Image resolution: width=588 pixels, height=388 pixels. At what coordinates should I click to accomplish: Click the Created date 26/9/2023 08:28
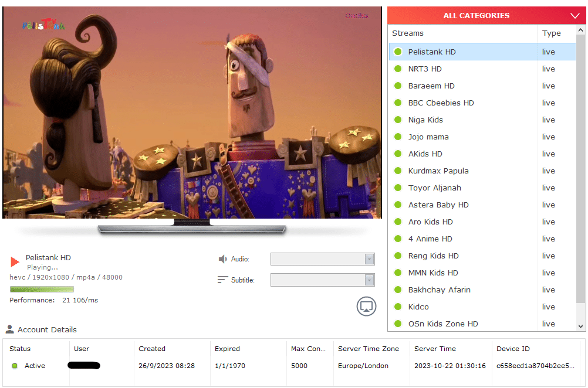click(x=167, y=366)
